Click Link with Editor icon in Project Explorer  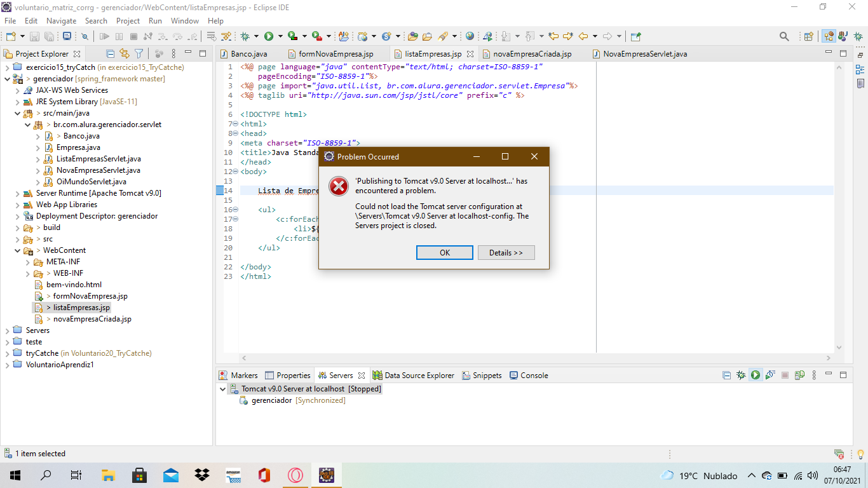coord(125,54)
